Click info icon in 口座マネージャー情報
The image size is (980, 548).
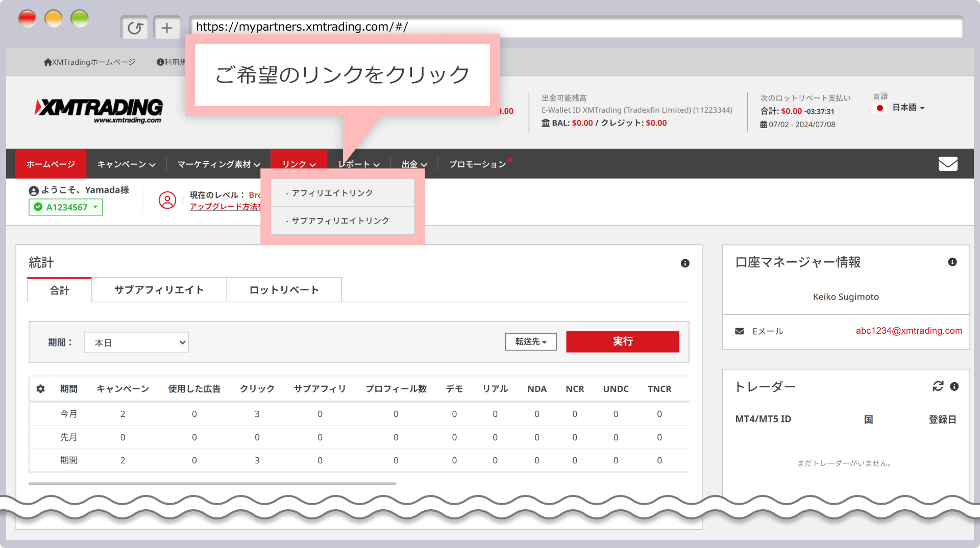tap(952, 262)
